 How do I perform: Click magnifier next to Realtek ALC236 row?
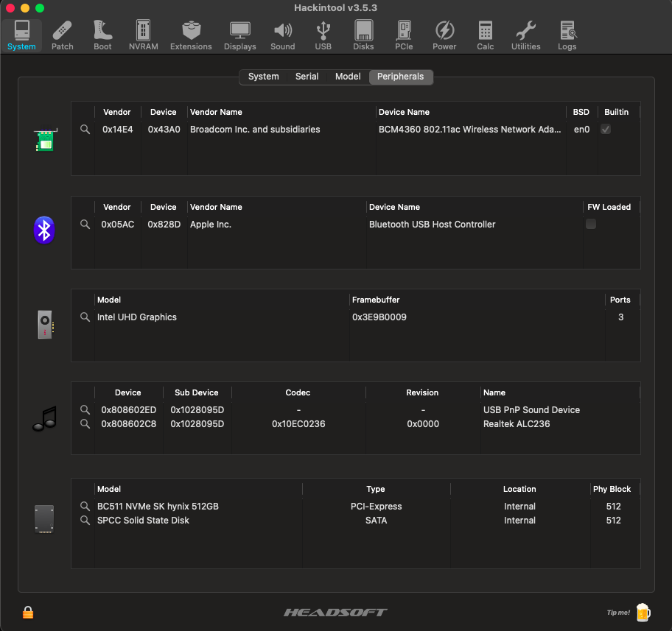(85, 423)
